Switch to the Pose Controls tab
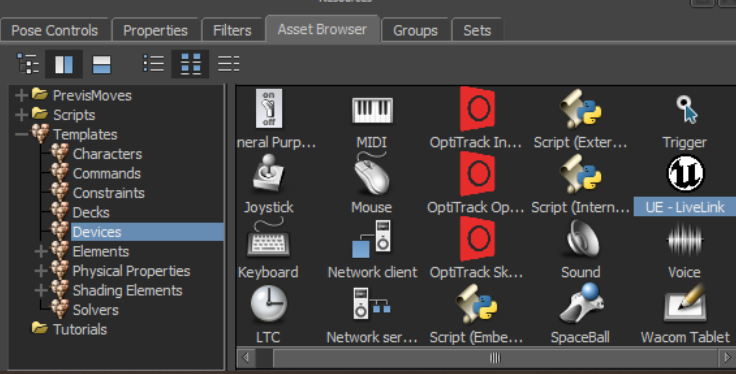 pos(54,31)
